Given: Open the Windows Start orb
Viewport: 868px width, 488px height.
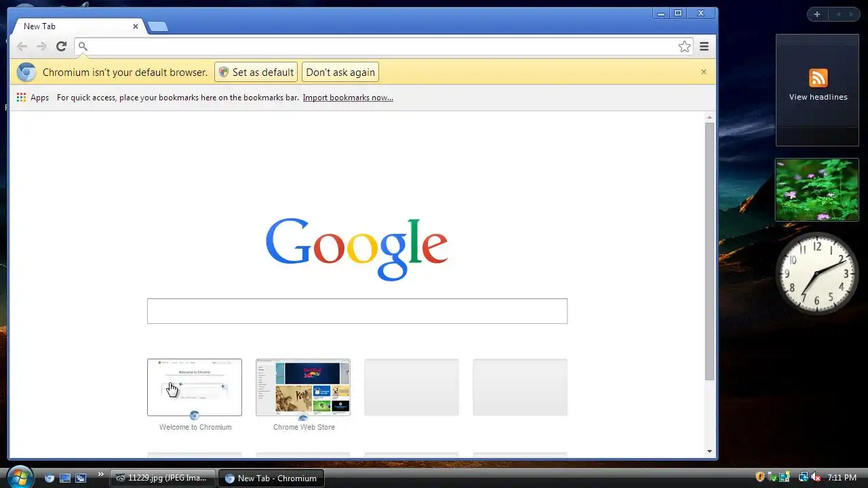Looking at the screenshot, I should point(20,477).
